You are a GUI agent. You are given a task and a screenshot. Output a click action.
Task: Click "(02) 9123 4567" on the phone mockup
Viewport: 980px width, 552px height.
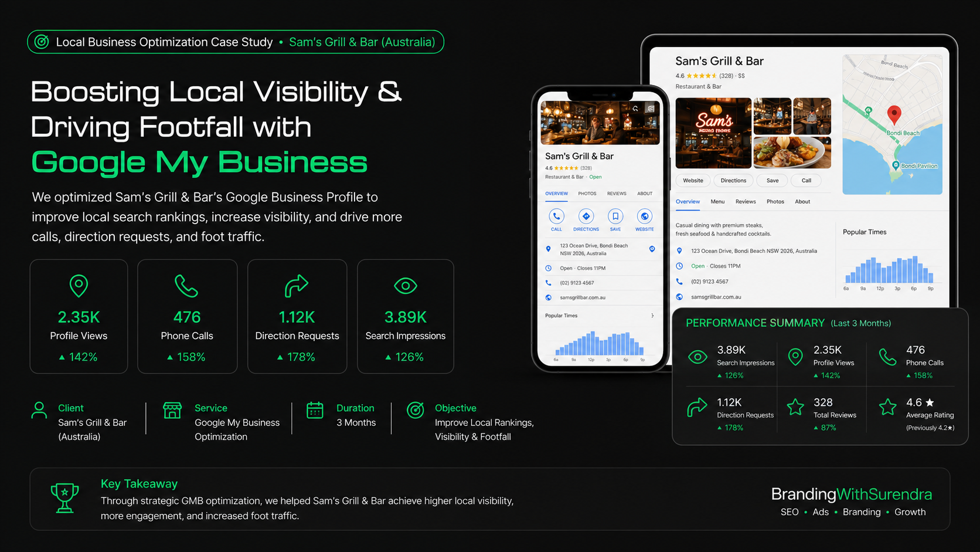(577, 283)
